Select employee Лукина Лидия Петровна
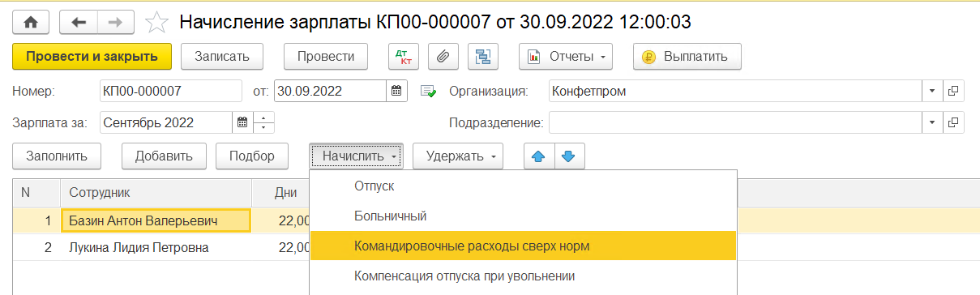980x295 pixels. coord(156,248)
